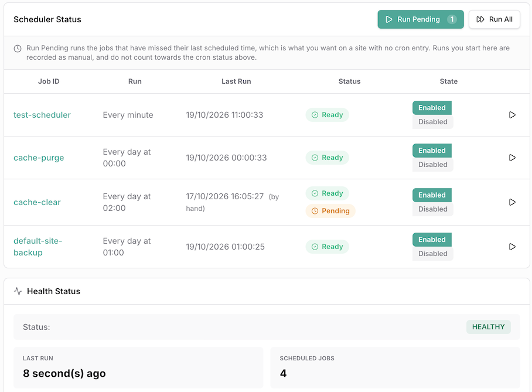Click the Run column header

pos(135,81)
